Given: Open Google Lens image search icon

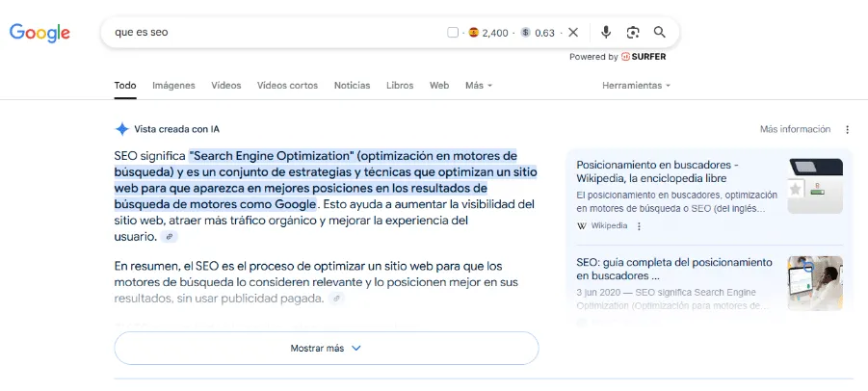Looking at the screenshot, I should (633, 33).
